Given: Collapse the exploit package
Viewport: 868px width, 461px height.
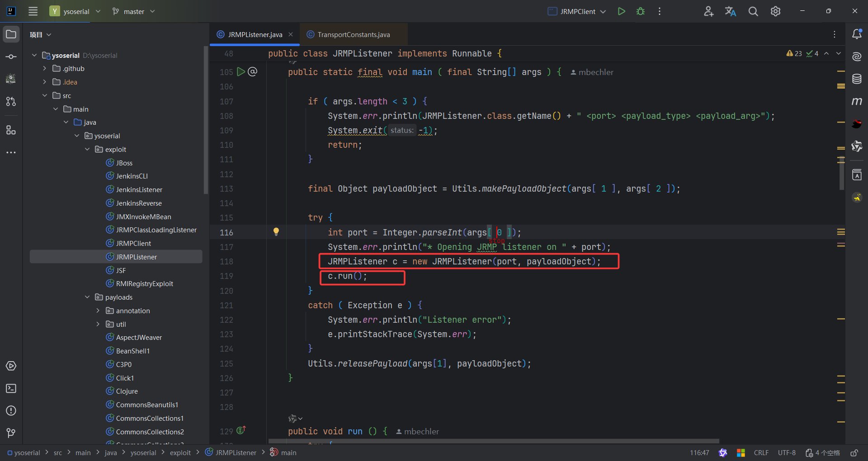Looking at the screenshot, I should pyautogui.click(x=87, y=149).
